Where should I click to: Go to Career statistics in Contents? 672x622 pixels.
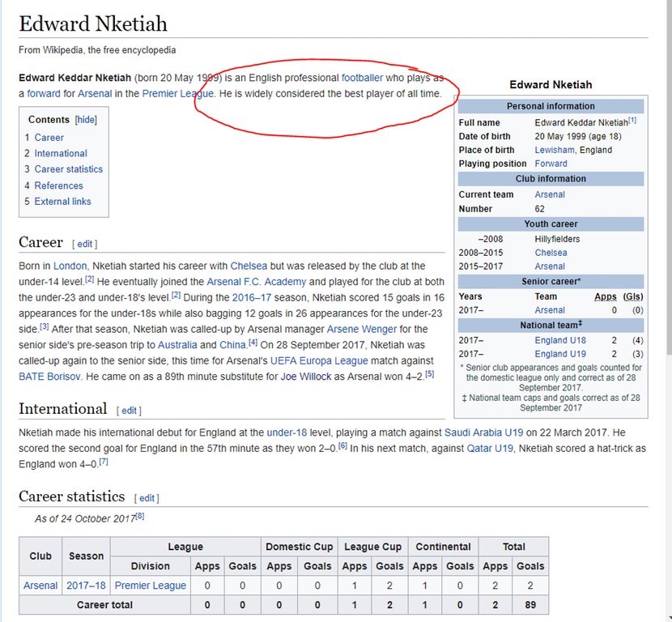(69, 169)
